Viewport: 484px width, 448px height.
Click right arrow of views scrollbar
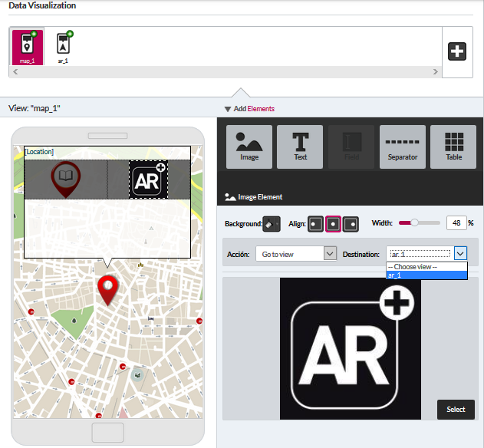(x=435, y=71)
